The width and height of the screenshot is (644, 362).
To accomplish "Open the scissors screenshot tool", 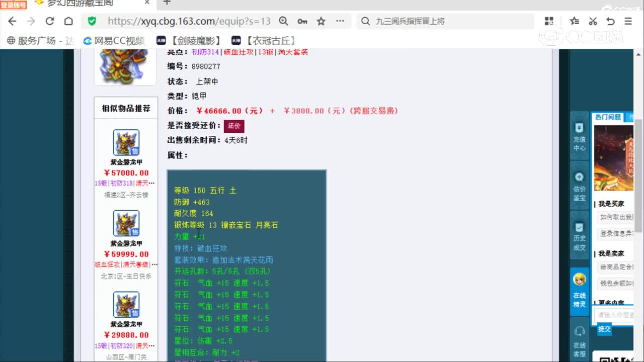I will click(593, 21).
